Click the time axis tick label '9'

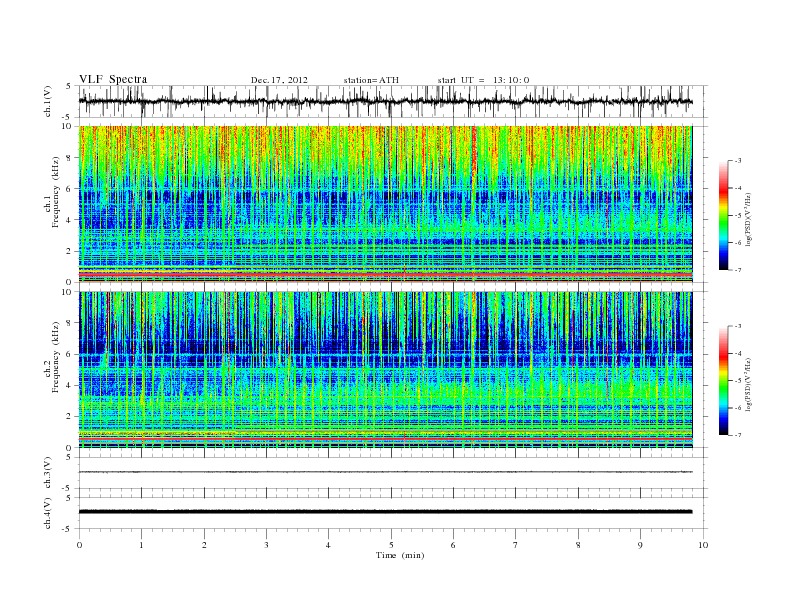point(640,545)
